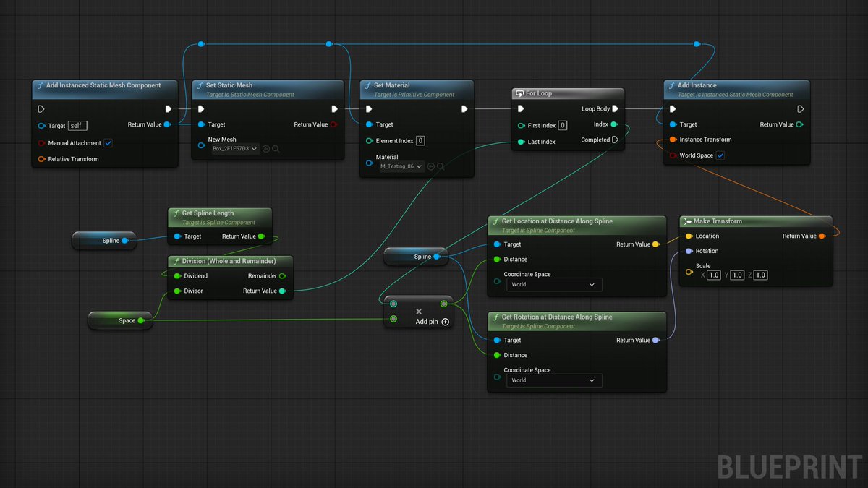Click the use-selected arrow icon beside M_Testing_86
Image resolution: width=868 pixels, height=488 pixels.
click(x=431, y=166)
